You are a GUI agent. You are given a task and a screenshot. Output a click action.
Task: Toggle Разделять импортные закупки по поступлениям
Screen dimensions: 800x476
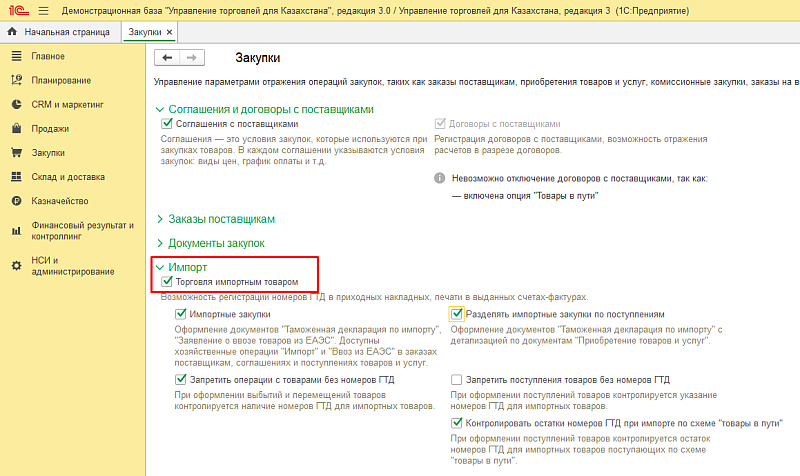tap(456, 314)
